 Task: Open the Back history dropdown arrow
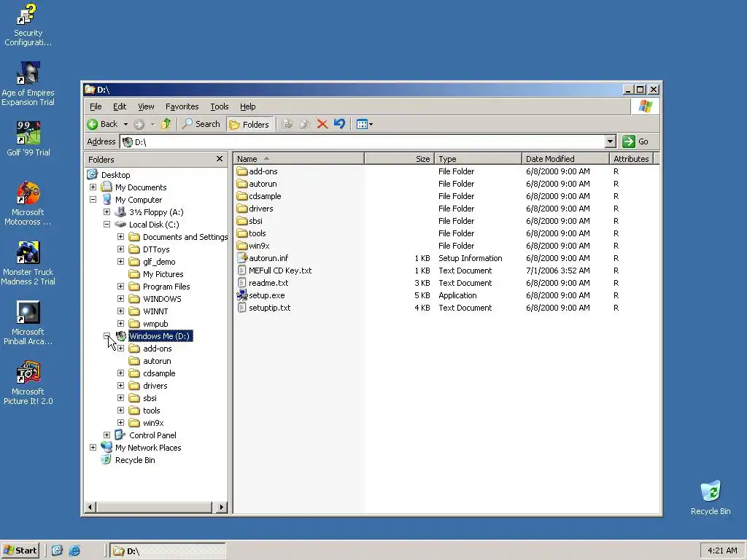(125, 125)
